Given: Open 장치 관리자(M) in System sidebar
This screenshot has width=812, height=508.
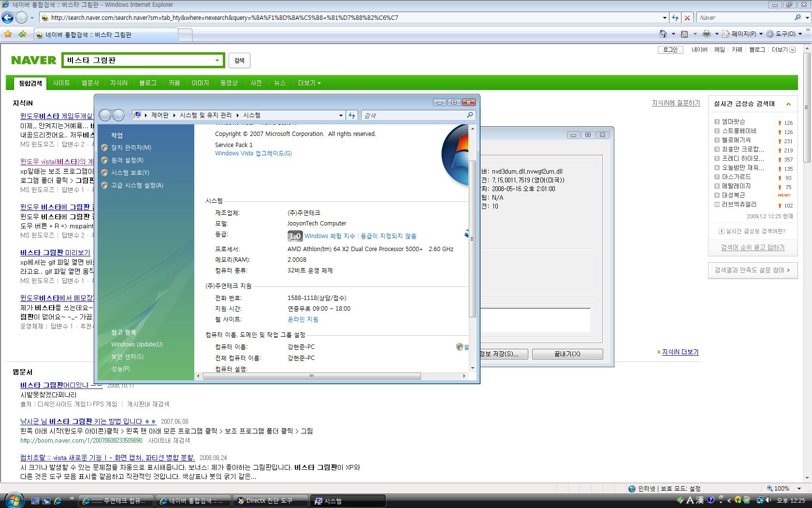Looking at the screenshot, I should [131, 148].
